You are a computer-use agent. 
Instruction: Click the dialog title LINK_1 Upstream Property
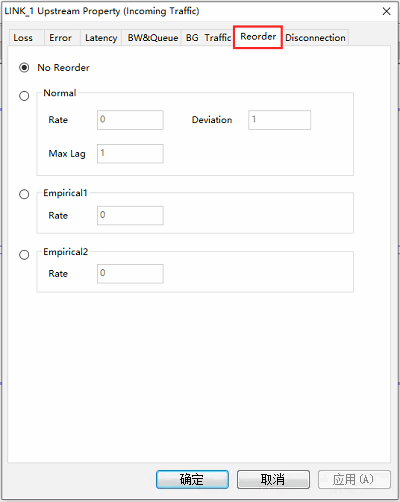point(102,11)
